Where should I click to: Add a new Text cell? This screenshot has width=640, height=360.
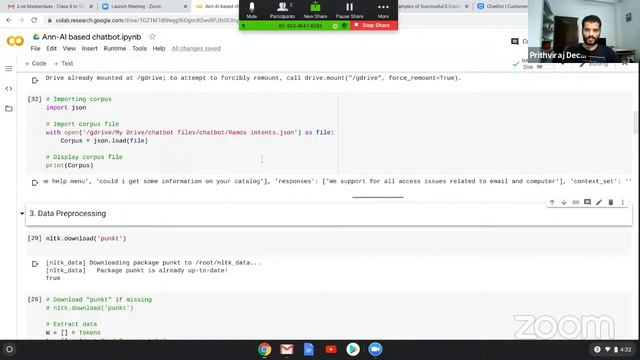tap(64, 63)
